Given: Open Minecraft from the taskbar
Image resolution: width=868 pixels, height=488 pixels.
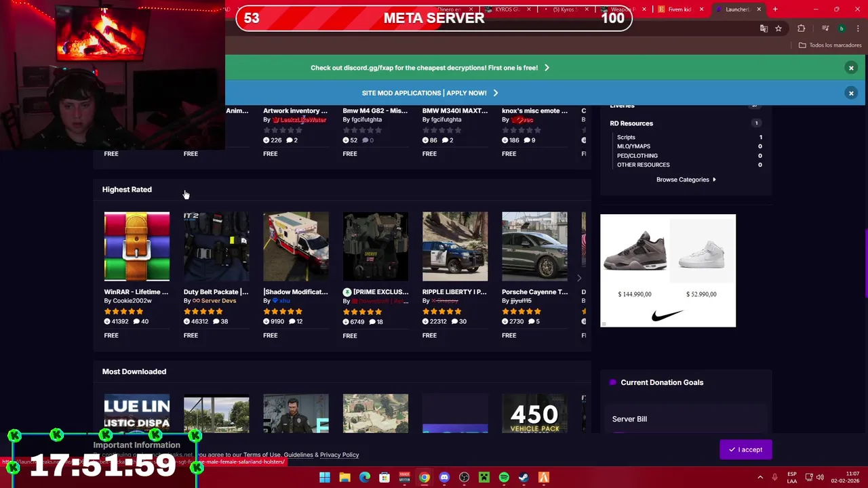Looking at the screenshot, I should (484, 477).
